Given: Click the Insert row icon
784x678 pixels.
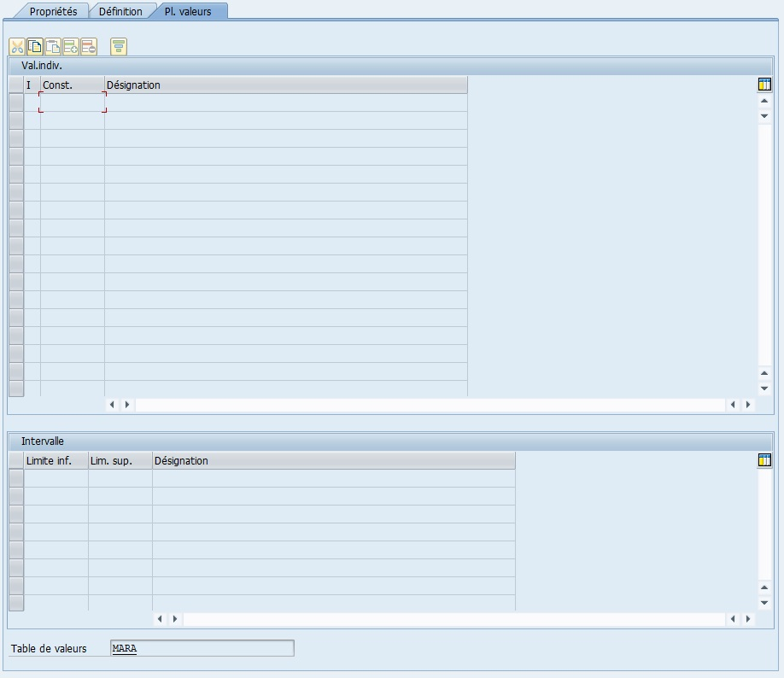Looking at the screenshot, I should (71, 47).
